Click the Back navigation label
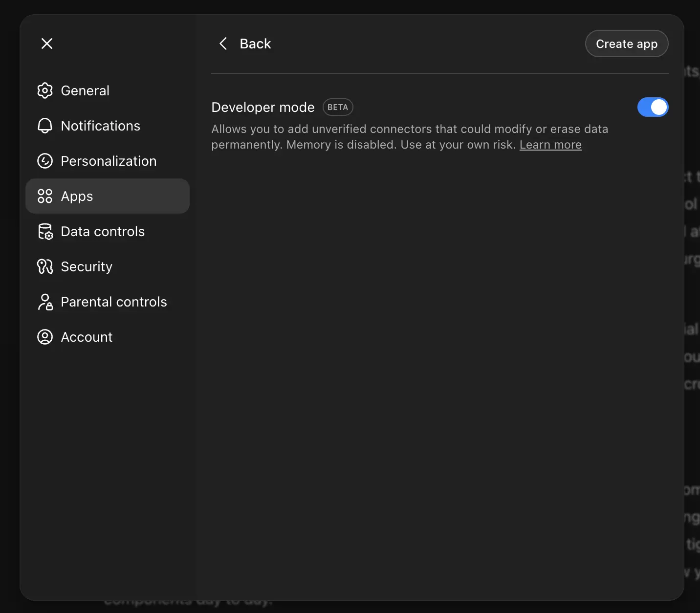Image resolution: width=700 pixels, height=613 pixels. pyautogui.click(x=255, y=44)
